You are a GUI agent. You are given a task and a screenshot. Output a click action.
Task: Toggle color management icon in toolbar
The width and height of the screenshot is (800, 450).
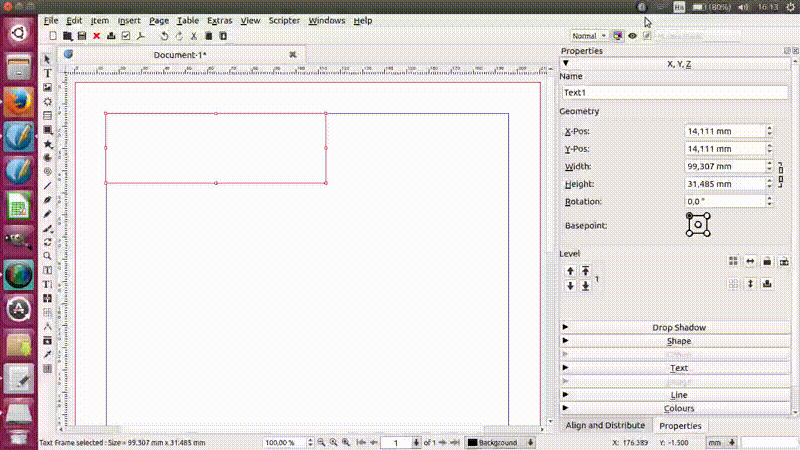click(x=618, y=36)
